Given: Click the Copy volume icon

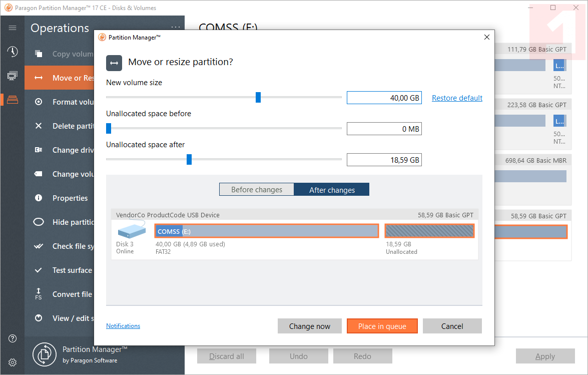Looking at the screenshot, I should point(39,54).
